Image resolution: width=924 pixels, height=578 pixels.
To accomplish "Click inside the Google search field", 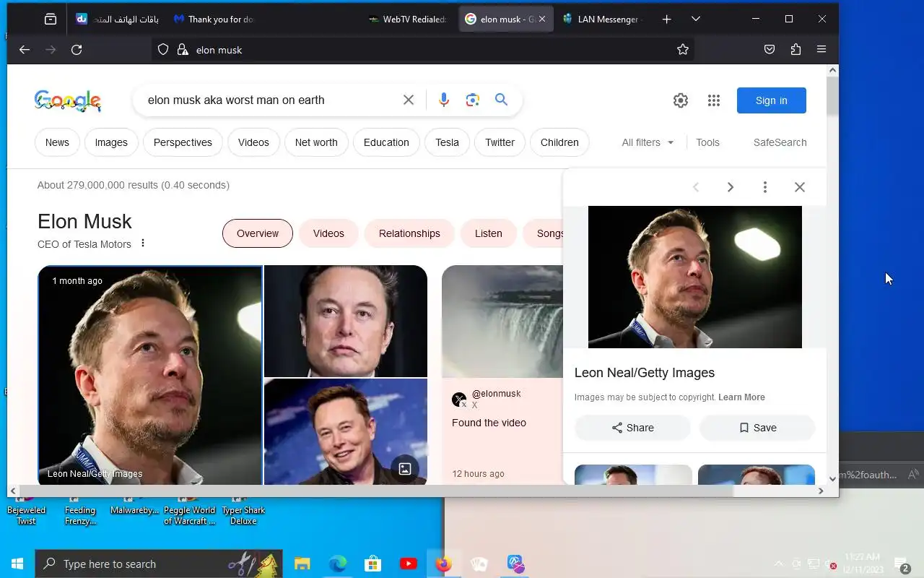I will (271, 100).
